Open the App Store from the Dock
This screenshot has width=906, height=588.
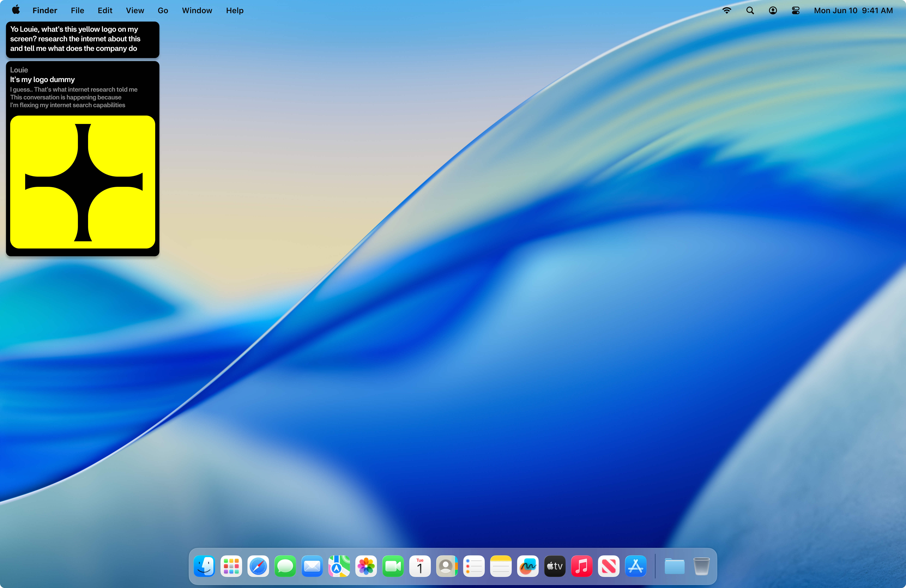click(636, 566)
